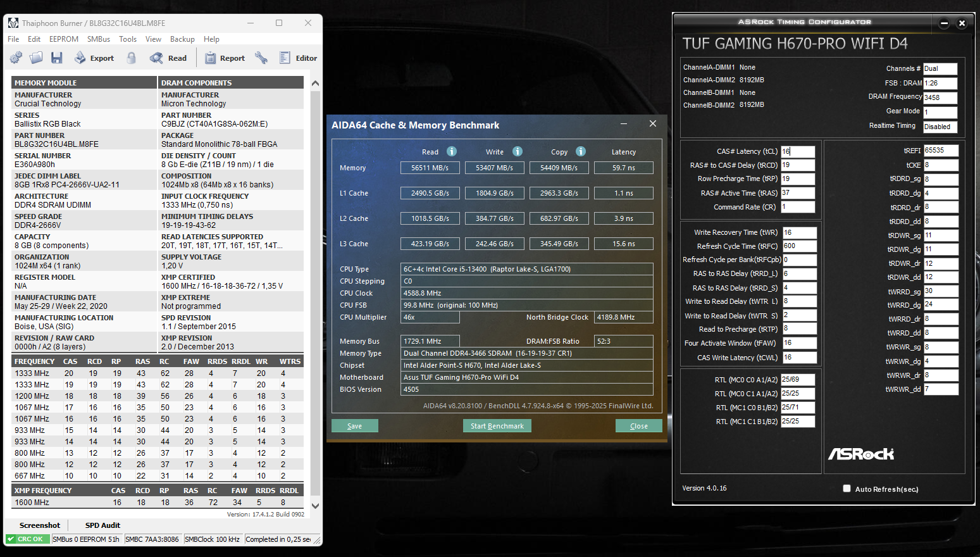Viewport: 980px width, 557px height.
Task: Open the Help menu in Thaiphoon Burner
Action: pyautogui.click(x=211, y=39)
